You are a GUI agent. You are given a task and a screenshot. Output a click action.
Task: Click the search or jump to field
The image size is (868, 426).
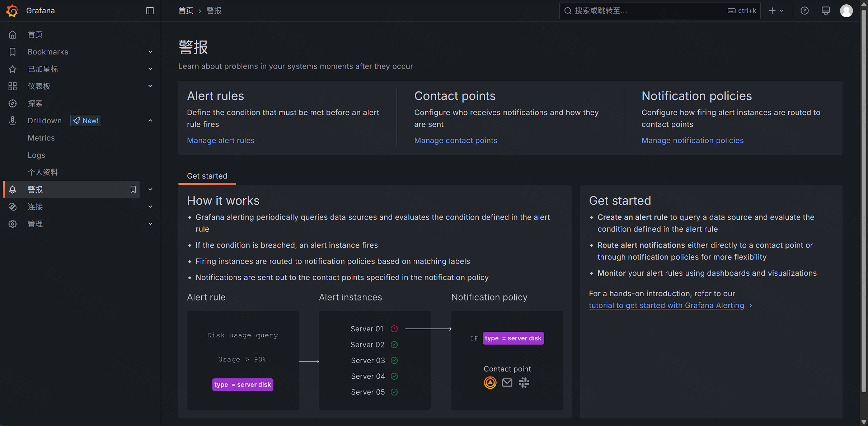point(660,11)
